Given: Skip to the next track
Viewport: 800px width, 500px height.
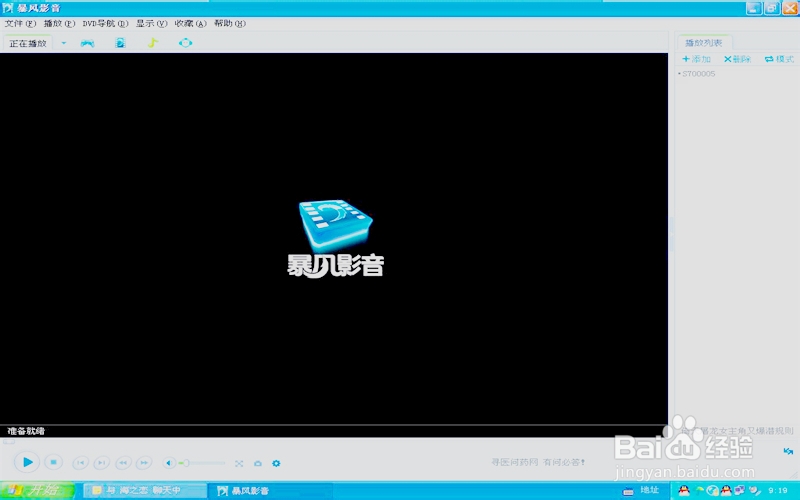Looking at the screenshot, I should pyautogui.click(x=102, y=463).
